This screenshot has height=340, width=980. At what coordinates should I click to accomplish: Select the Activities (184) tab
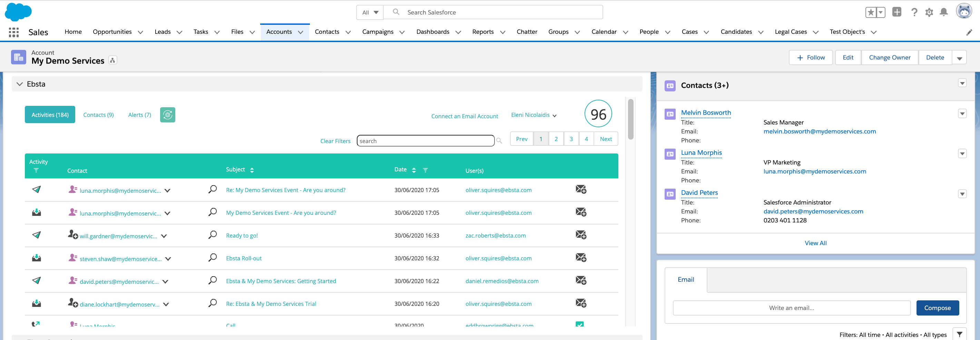click(x=50, y=114)
